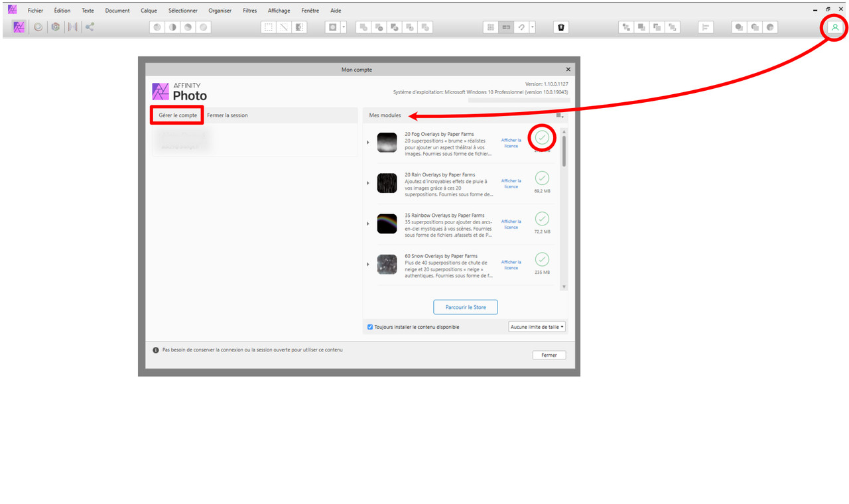This screenshot has width=849, height=504.
Task: Open the Assistant Manager icon
Action: 561,27
